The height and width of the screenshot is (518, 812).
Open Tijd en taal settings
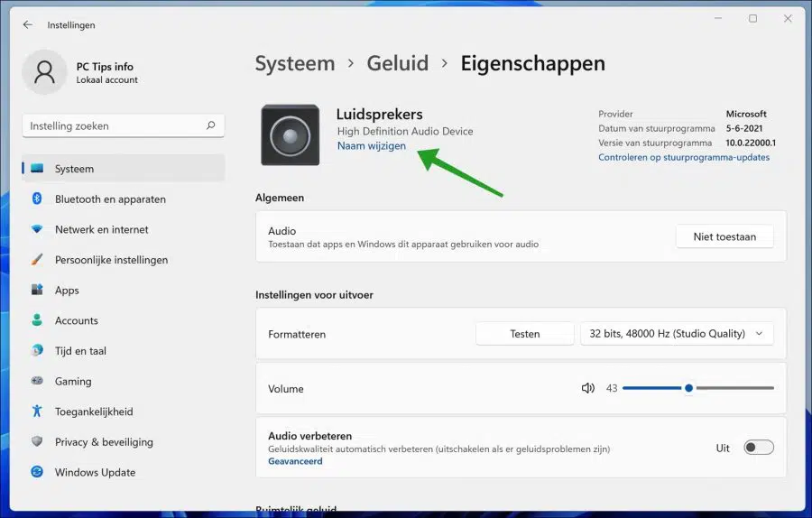[x=124, y=351]
